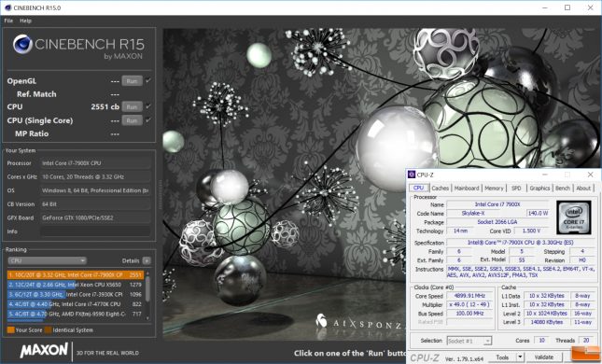Screen dimensions: 602x364
Task: Click the orange Your Score legend swatch
Action: point(11,329)
